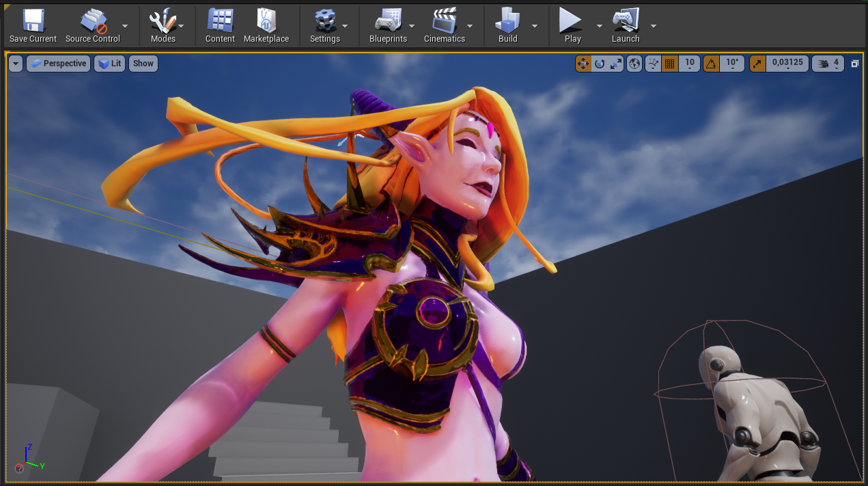Viewport: 868px width, 486px height.
Task: Select the translate gizmo mode
Action: tap(583, 64)
